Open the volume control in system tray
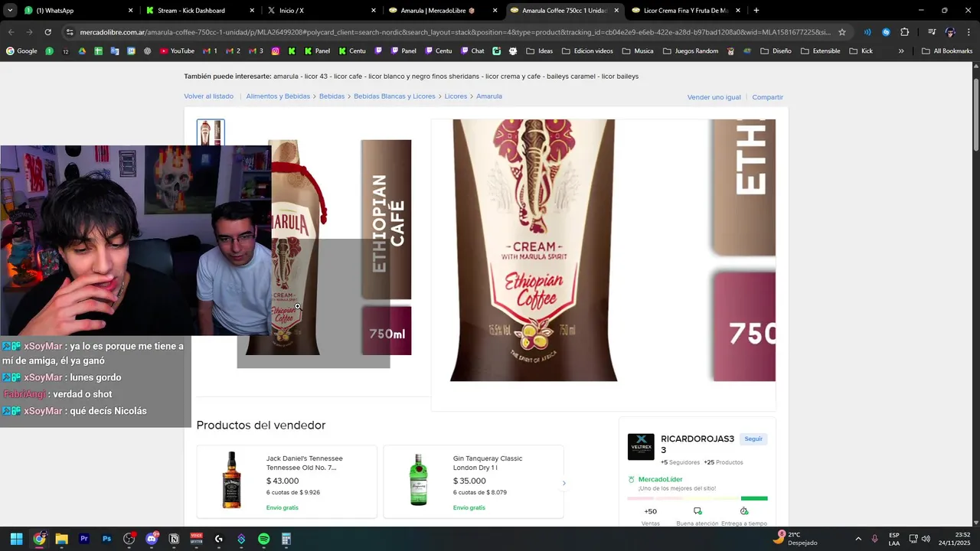 point(926,539)
